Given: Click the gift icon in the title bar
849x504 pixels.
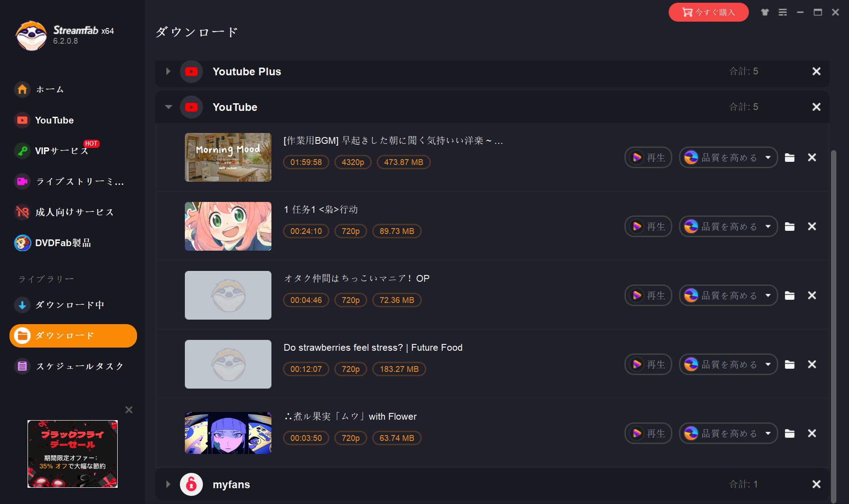Looking at the screenshot, I should [x=765, y=12].
